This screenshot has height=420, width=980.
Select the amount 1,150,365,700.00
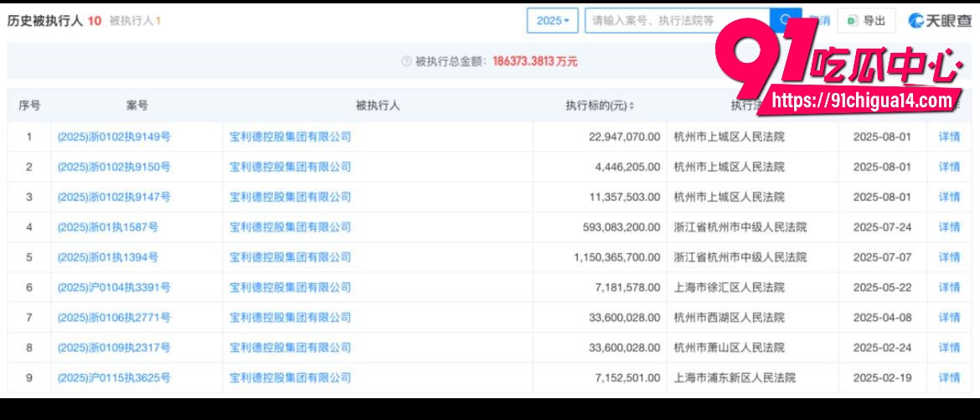point(616,257)
